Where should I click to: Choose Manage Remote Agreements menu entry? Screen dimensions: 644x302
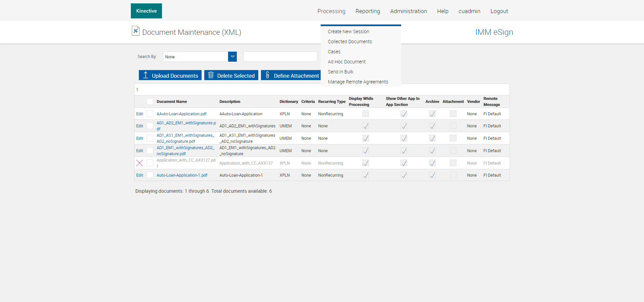(x=358, y=82)
